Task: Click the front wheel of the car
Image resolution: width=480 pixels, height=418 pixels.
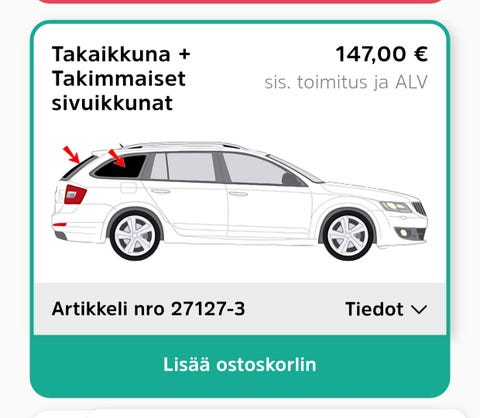Action: pyautogui.click(x=348, y=236)
